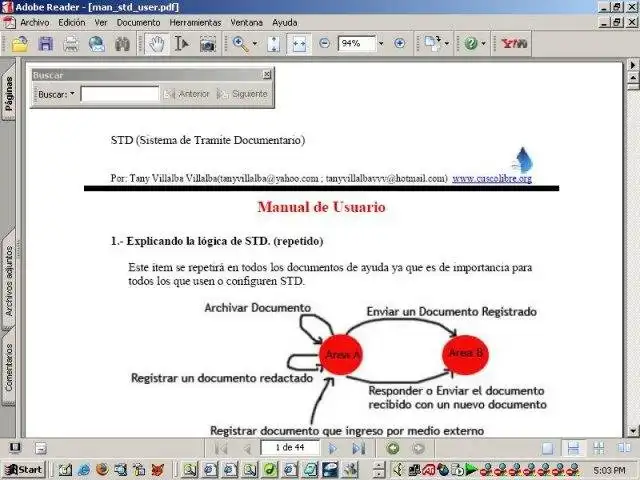Open the zoom tool dropdown arrow
640x480 pixels.
click(x=255, y=43)
